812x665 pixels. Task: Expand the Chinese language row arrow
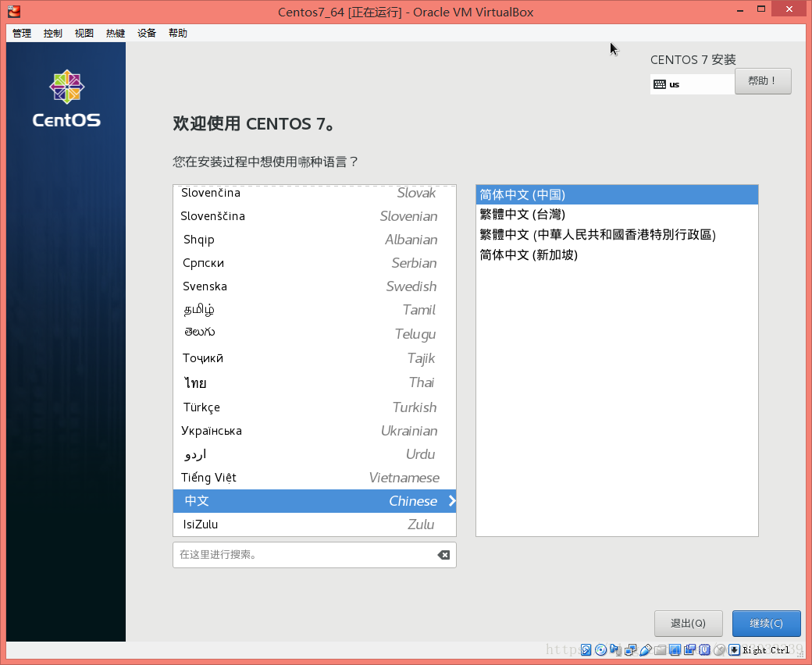[451, 500]
